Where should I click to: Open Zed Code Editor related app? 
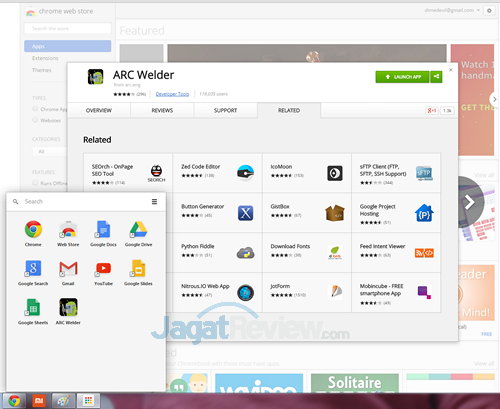pyautogui.click(x=217, y=173)
